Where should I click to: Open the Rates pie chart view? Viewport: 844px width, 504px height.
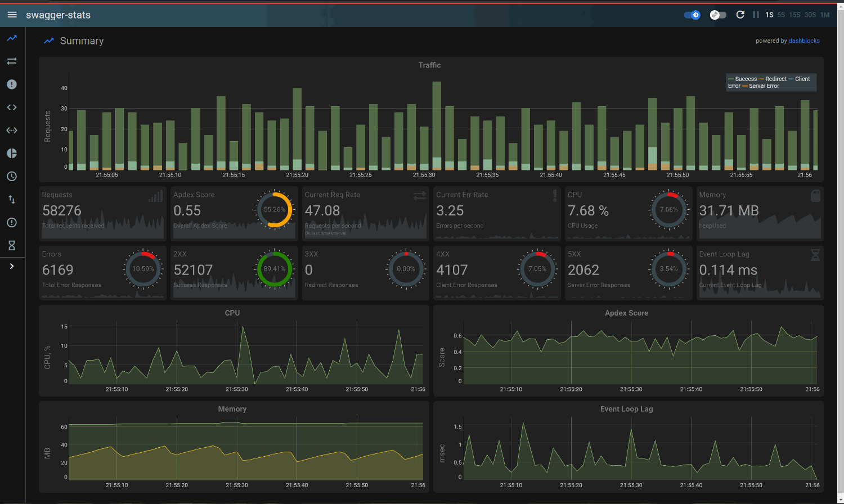(12, 153)
